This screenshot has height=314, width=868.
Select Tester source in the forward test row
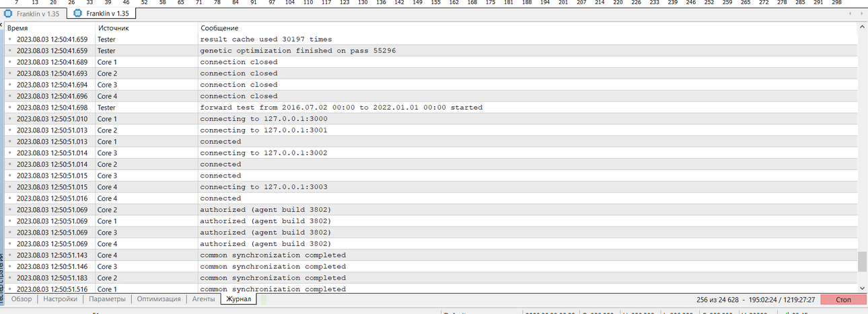(106, 108)
